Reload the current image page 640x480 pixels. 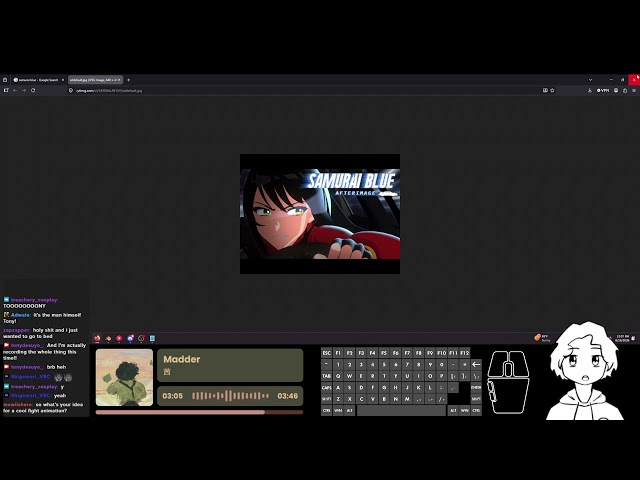tap(33, 90)
